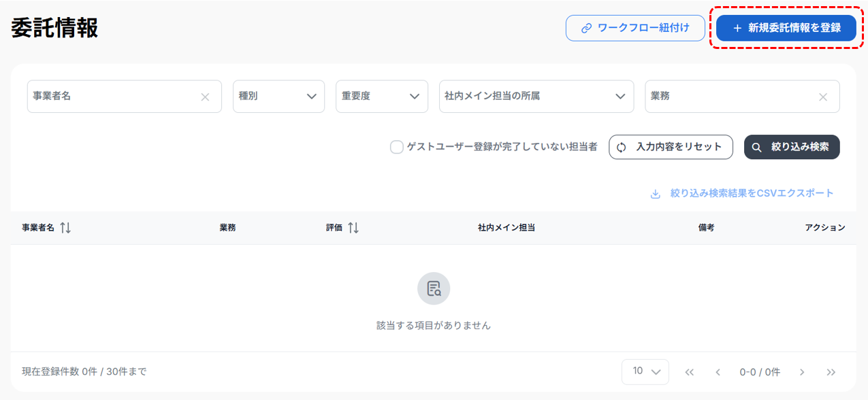Reset inputs with 入力内容をリセット button
The height and width of the screenshot is (400, 868).
[670, 147]
